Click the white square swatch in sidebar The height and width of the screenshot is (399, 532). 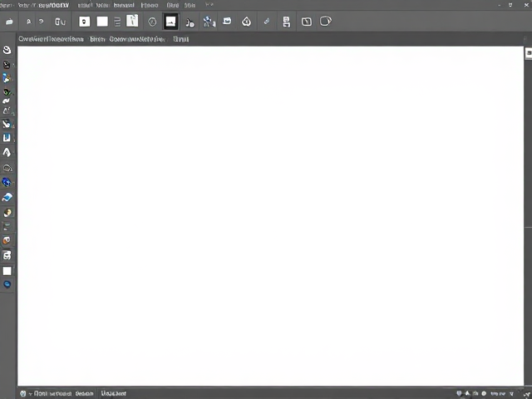coord(7,271)
